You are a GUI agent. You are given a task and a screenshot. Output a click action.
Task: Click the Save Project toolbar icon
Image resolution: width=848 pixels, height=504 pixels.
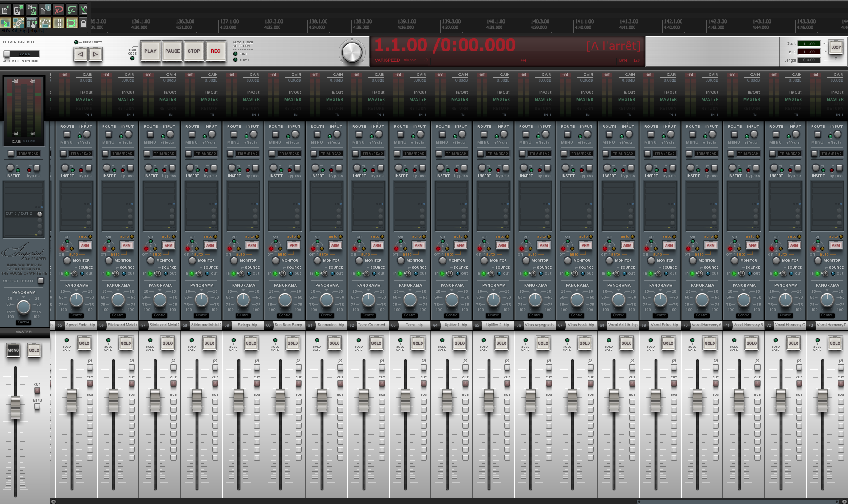[x=32, y=9]
